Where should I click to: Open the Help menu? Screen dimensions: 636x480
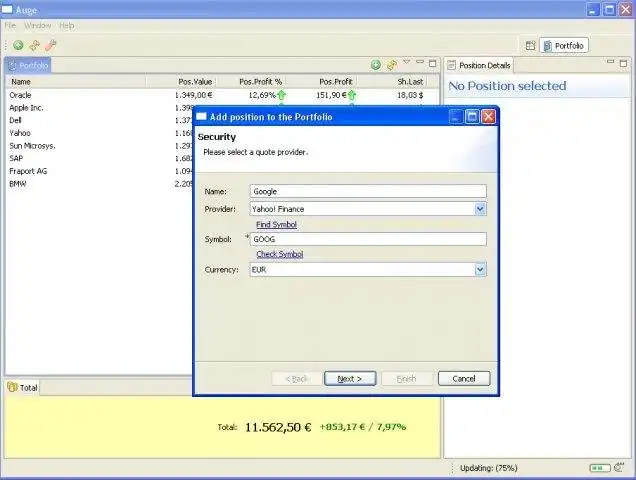pyautogui.click(x=67, y=26)
